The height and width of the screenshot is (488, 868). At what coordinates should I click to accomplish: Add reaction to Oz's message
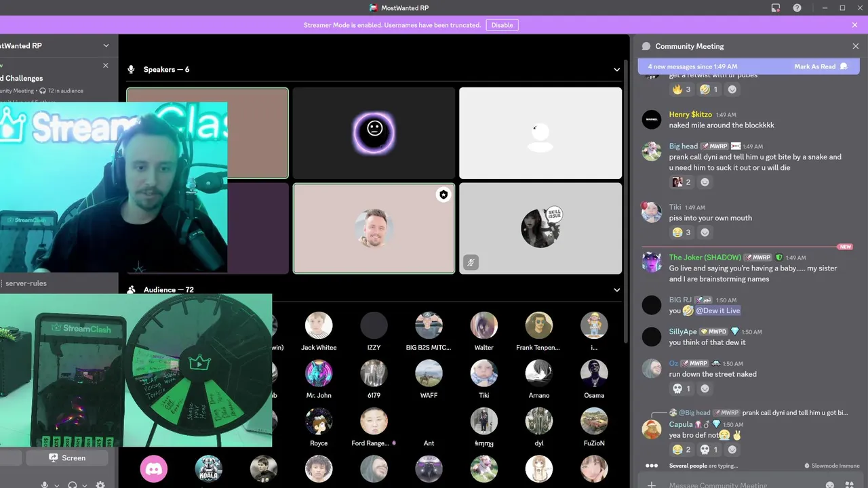click(x=705, y=389)
